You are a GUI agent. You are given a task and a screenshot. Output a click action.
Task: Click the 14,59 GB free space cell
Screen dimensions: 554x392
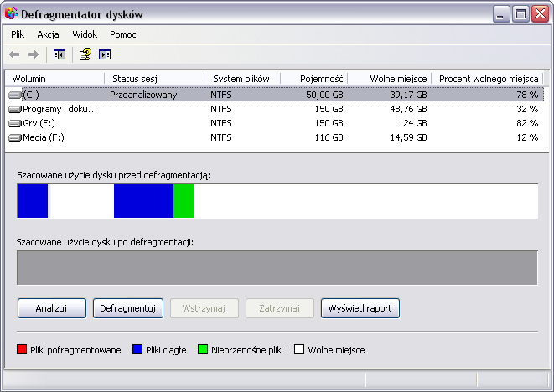point(408,137)
